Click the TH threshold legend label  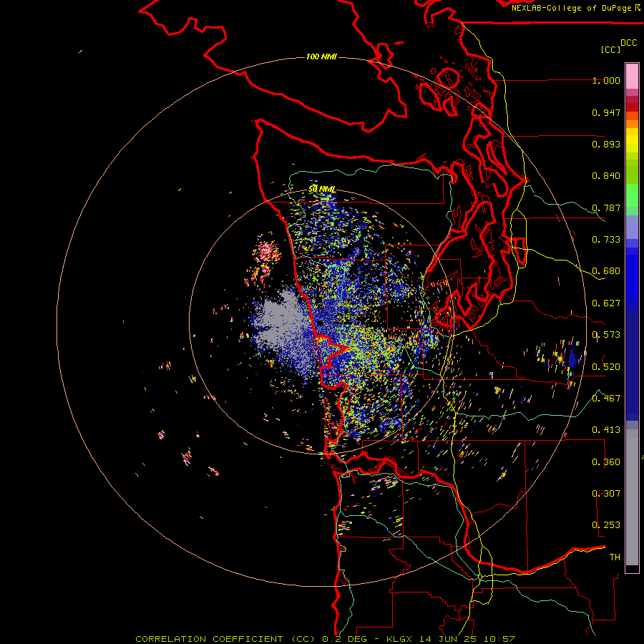[615, 557]
